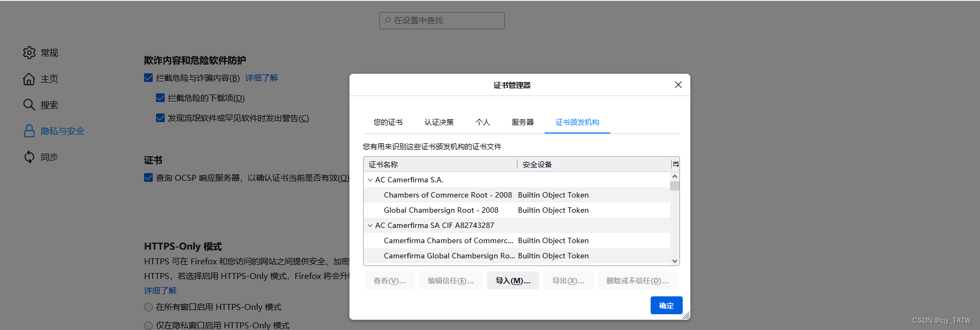Image resolution: width=980 pixels, height=330 pixels.
Task: Click the column picker icon in certificate table header
Action: tap(676, 164)
